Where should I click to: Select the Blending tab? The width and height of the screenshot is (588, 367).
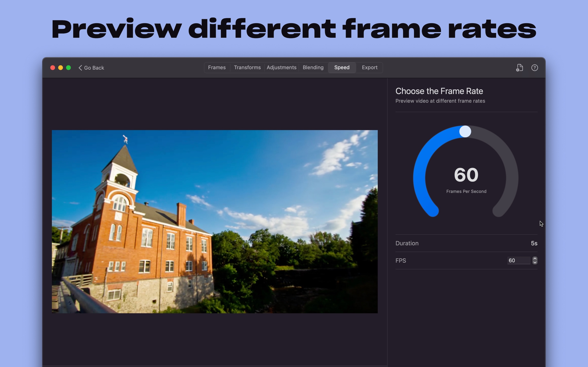(x=313, y=67)
